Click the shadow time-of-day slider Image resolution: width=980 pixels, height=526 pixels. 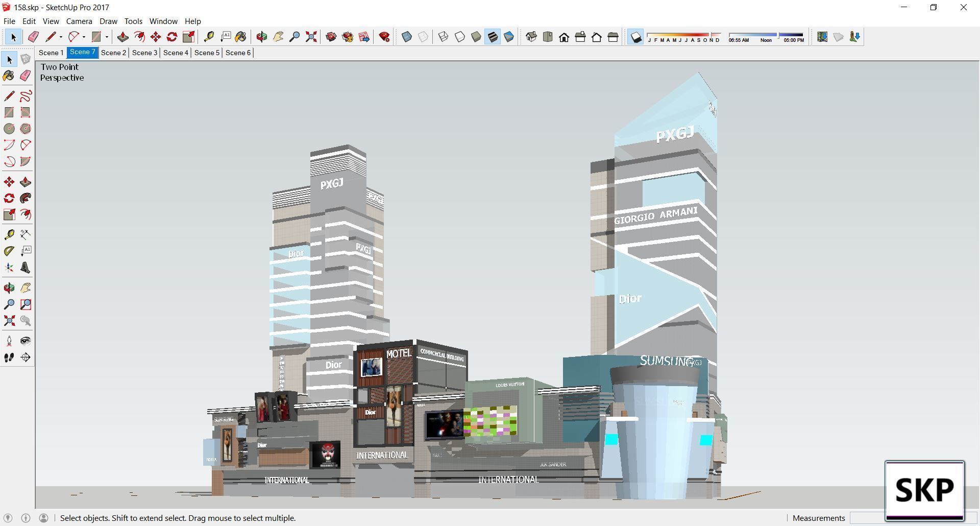pyautogui.click(x=766, y=37)
